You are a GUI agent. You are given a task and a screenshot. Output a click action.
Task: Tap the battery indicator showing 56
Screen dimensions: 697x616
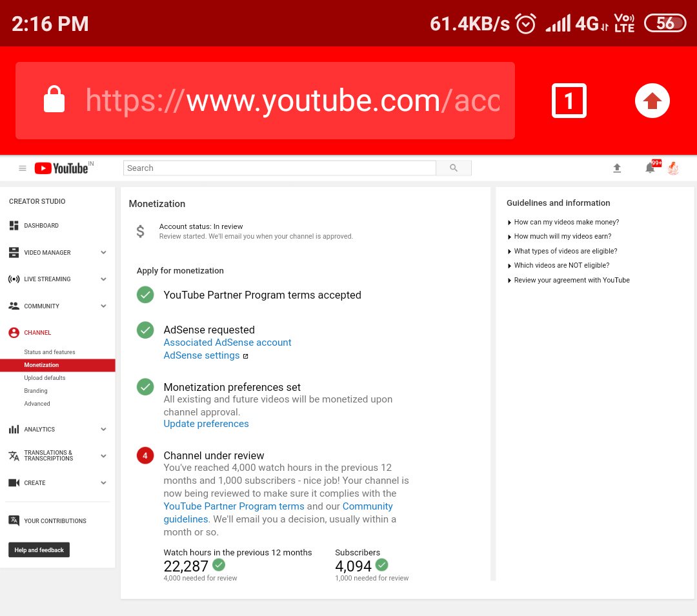(x=665, y=23)
